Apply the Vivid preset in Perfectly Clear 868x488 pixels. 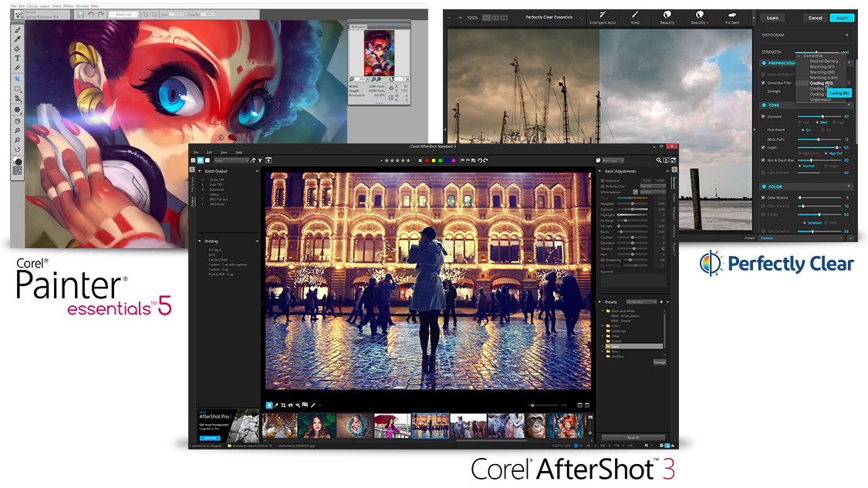tap(635, 18)
